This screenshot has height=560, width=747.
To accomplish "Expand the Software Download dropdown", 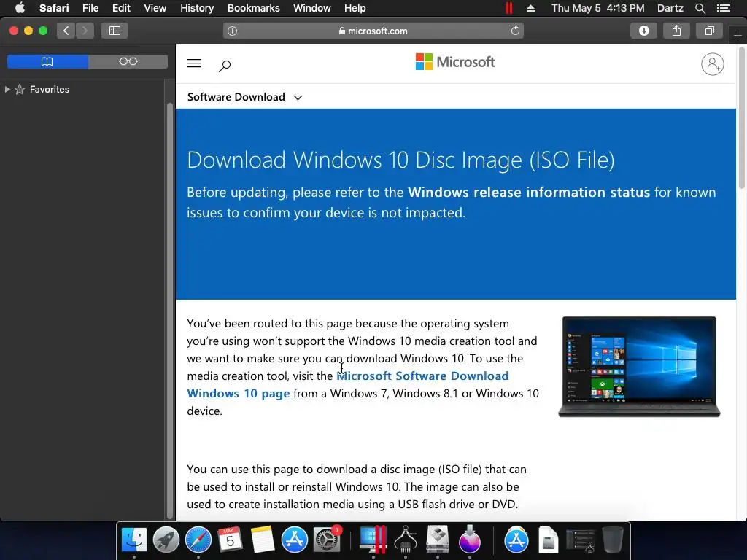I will (x=245, y=97).
